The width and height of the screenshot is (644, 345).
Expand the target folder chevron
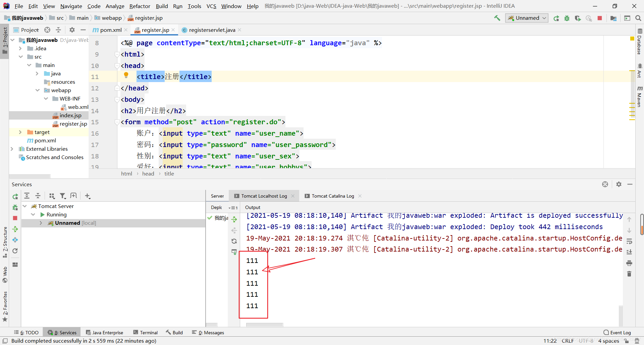pyautogui.click(x=20, y=132)
